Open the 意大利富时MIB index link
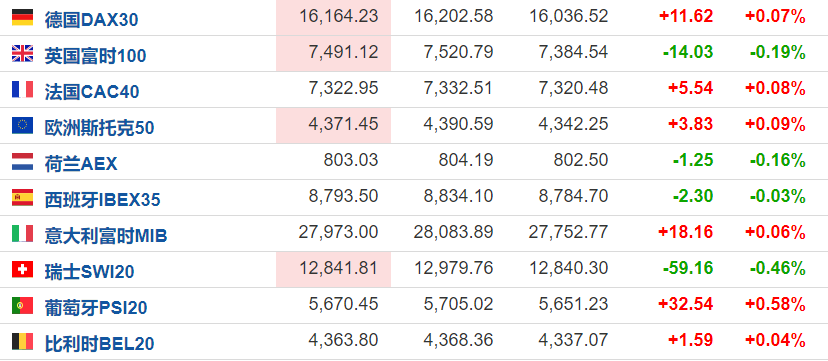Image resolution: width=828 pixels, height=361 pixels. point(106,235)
